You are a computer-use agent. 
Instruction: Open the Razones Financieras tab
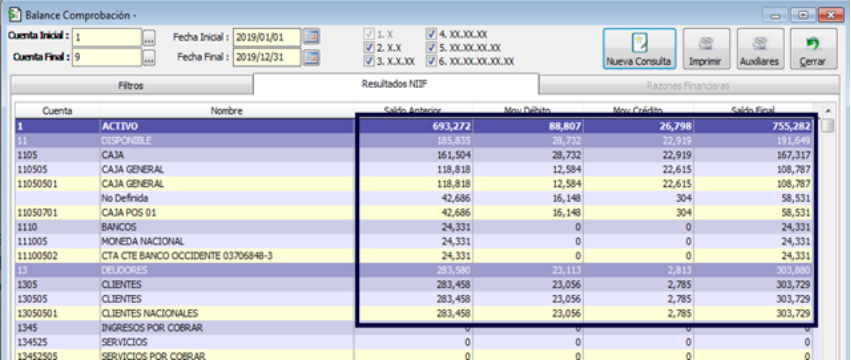[688, 86]
